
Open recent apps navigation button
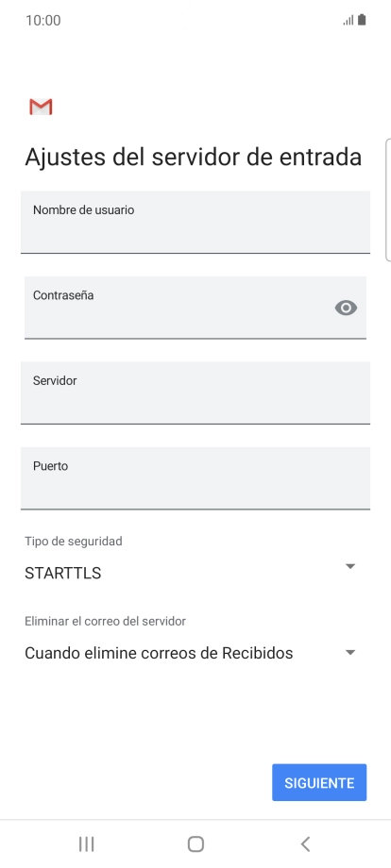click(x=86, y=844)
